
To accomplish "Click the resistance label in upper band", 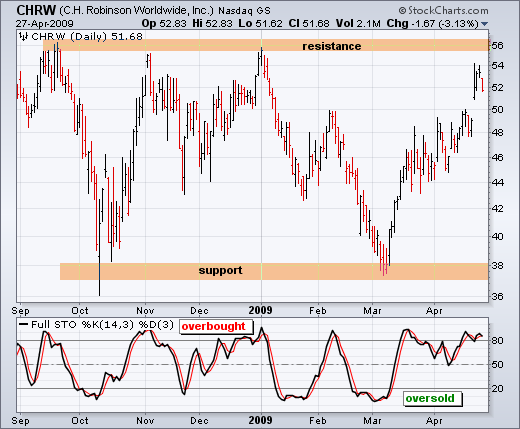I will 332,46.
